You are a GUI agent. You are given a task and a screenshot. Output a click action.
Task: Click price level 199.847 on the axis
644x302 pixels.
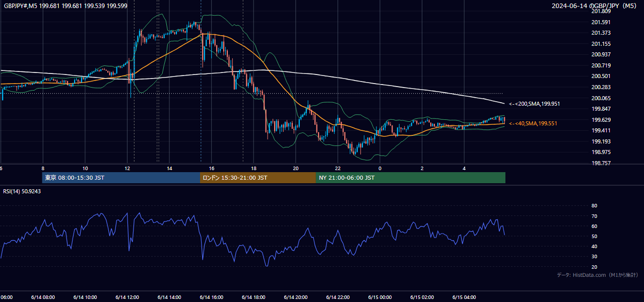click(x=601, y=109)
